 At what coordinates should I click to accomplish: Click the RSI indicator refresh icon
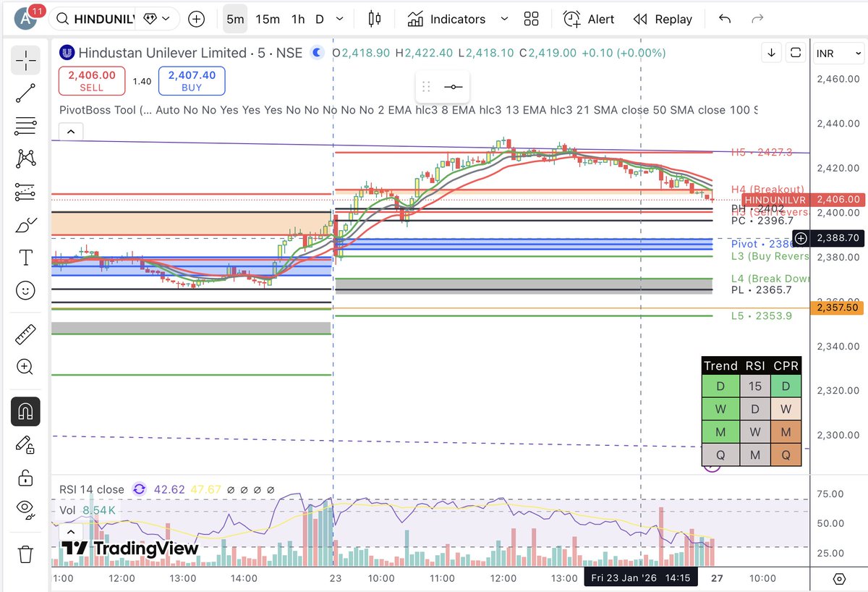(139, 490)
